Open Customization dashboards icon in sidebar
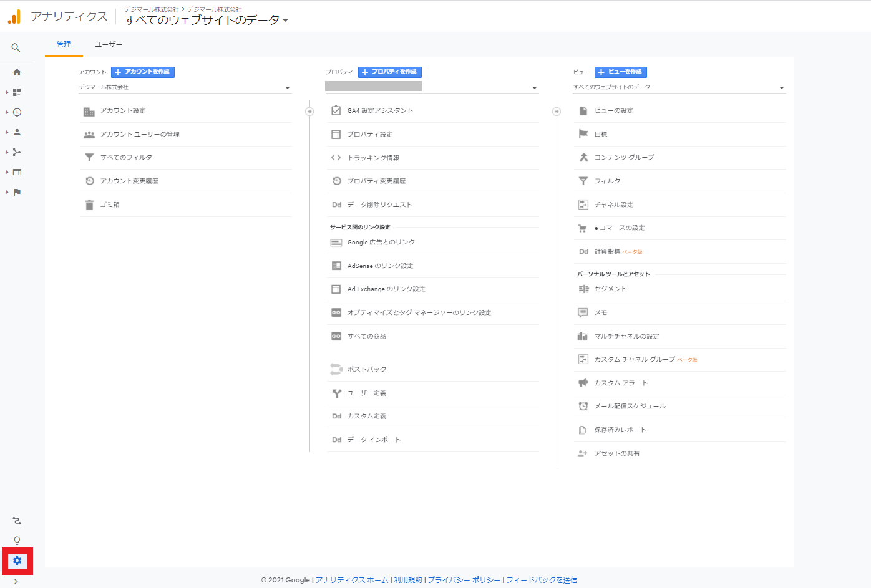Screen dimensions: 871x588 click(x=17, y=92)
